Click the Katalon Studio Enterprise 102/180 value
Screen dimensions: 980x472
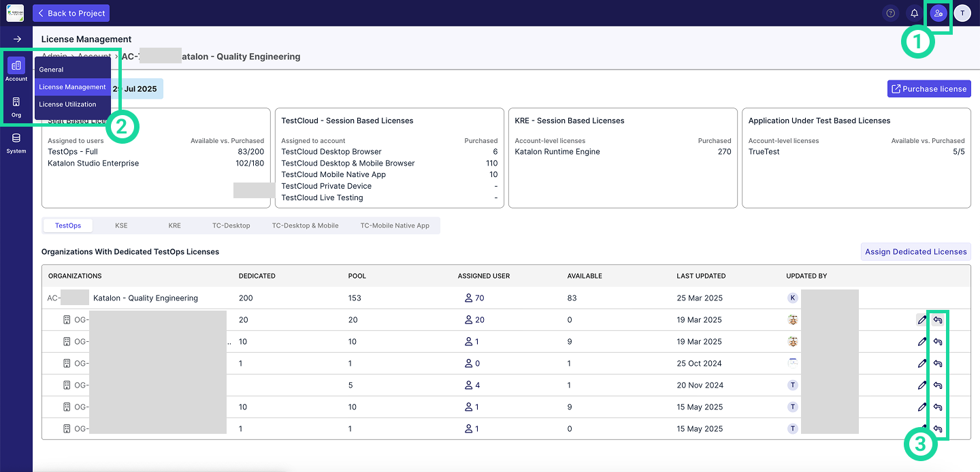click(248, 163)
